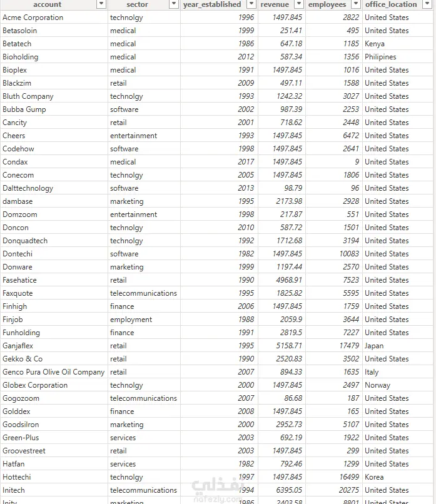436x504 pixels.
Task: Open the office_location filter dropdown
Action: 427,4
